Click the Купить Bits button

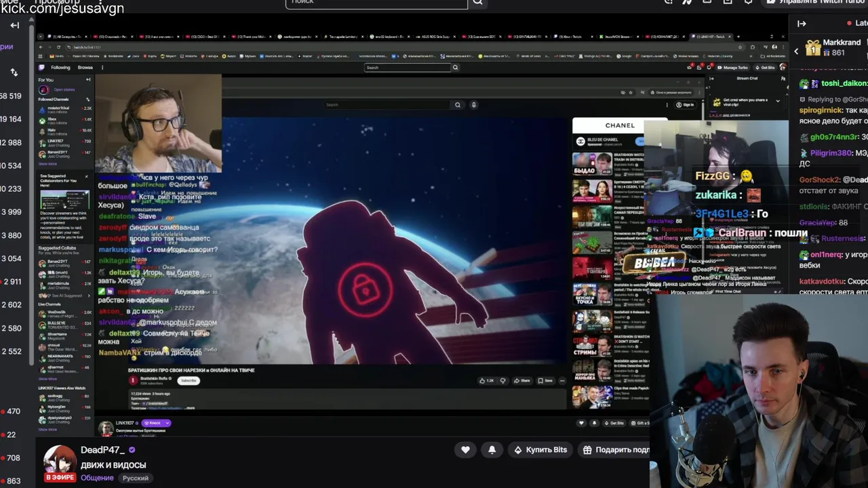pos(540,449)
